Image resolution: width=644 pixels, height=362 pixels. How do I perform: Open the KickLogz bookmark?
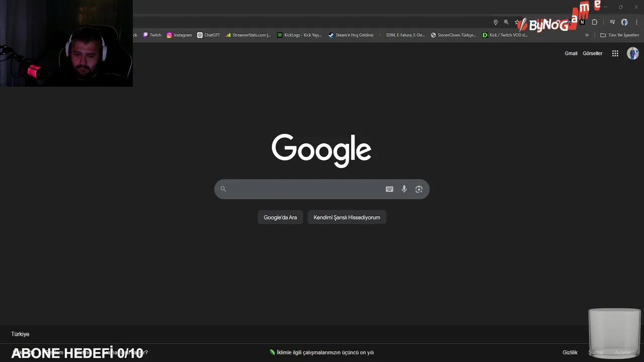[x=299, y=35]
